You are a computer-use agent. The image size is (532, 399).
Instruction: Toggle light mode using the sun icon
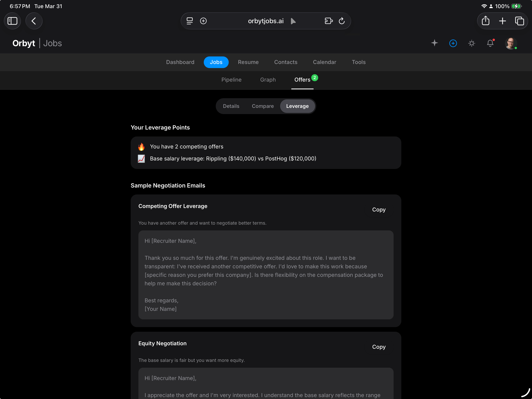tap(472, 43)
